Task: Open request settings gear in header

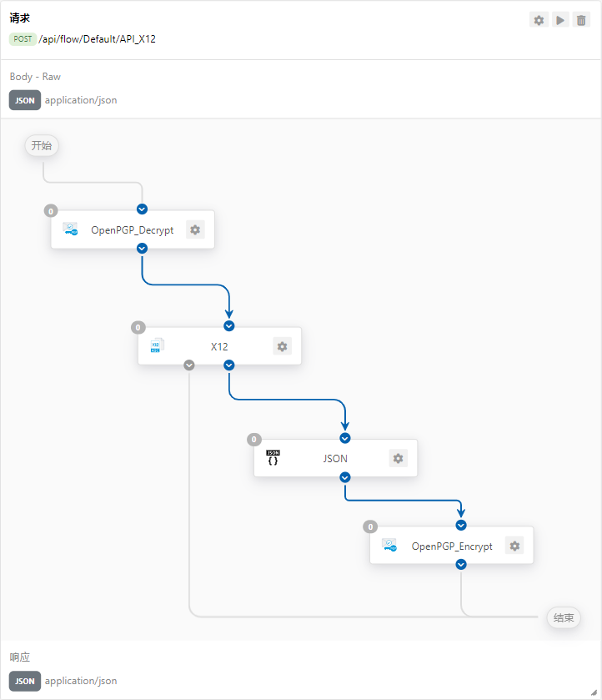Action: (539, 20)
